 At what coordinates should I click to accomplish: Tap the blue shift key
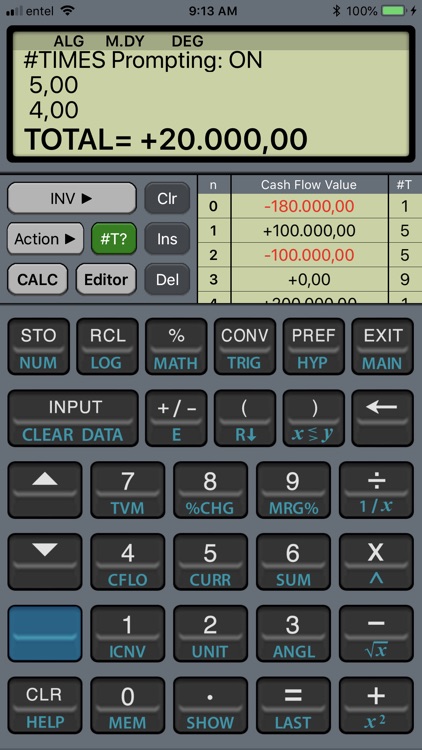click(45, 633)
